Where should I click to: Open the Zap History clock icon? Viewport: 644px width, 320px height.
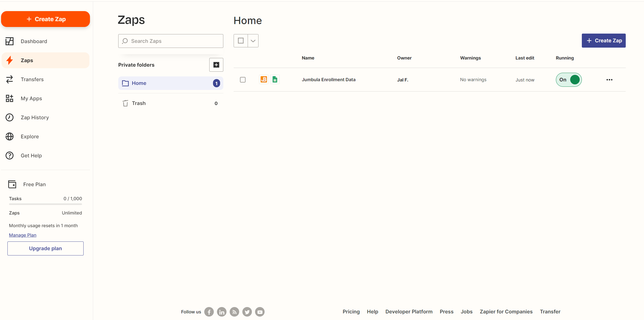click(10, 117)
